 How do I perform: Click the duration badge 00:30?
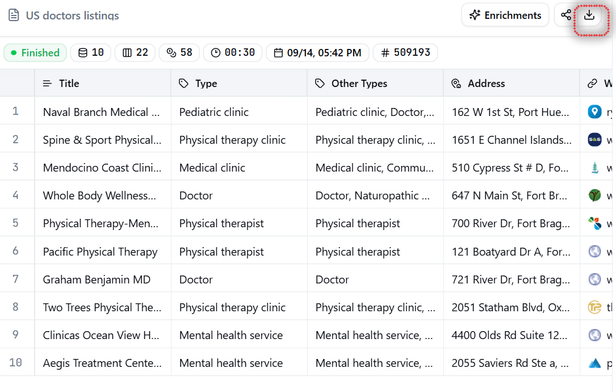(233, 53)
